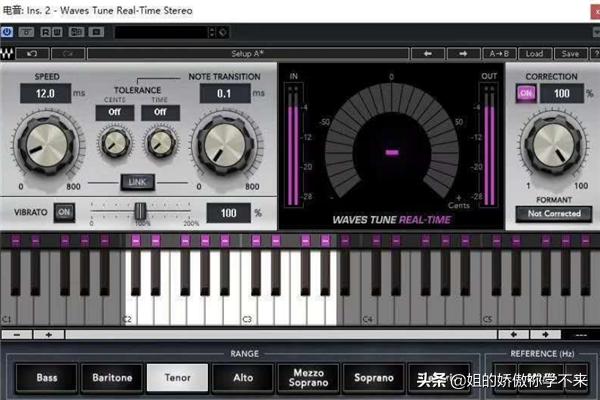Image resolution: width=600 pixels, height=400 pixels.
Task: Go to previous preset with left arrow
Action: (x=427, y=53)
